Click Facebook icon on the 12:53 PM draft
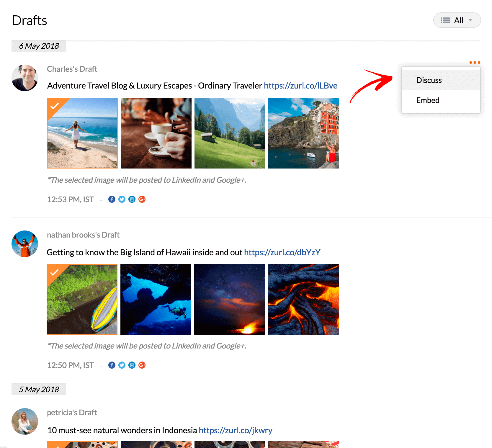The height and width of the screenshot is (448, 492). pyautogui.click(x=112, y=199)
